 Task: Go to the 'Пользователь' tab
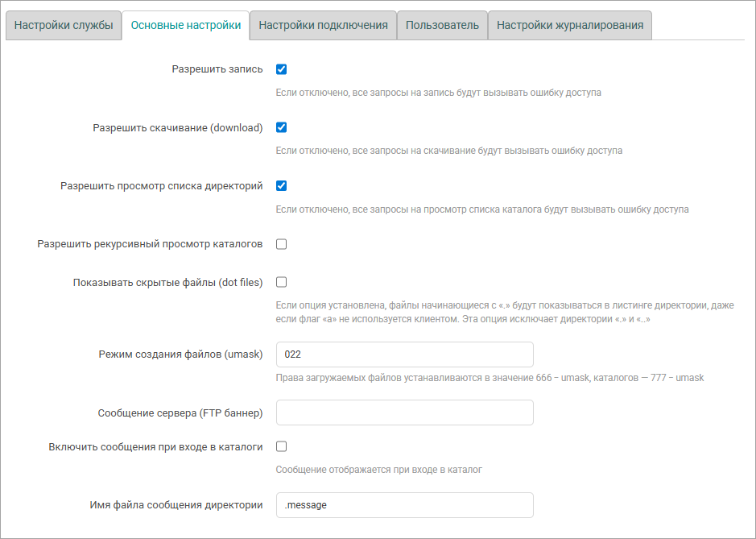click(x=442, y=25)
